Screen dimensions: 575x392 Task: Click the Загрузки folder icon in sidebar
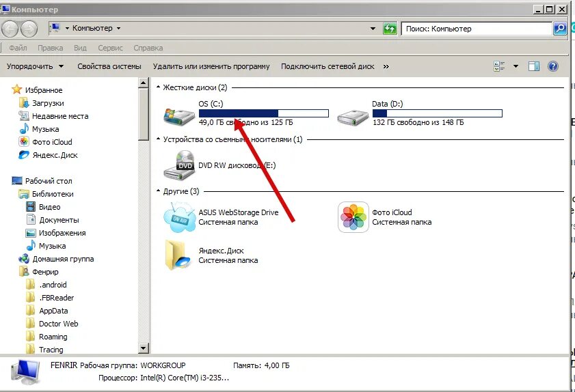(24, 102)
